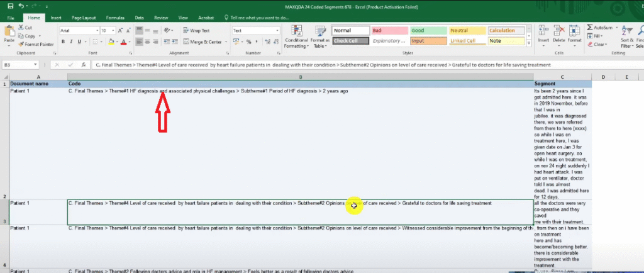The image size is (644, 273).
Task: Switch to the Formulas tab
Action: pos(115,18)
